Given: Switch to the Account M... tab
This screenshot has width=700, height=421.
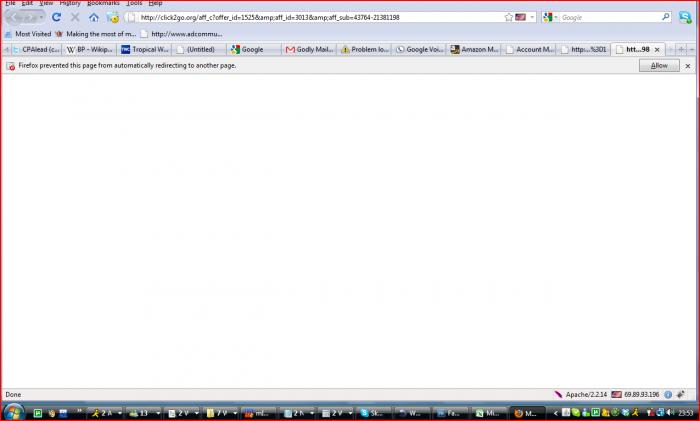Looking at the screenshot, I should pos(529,50).
